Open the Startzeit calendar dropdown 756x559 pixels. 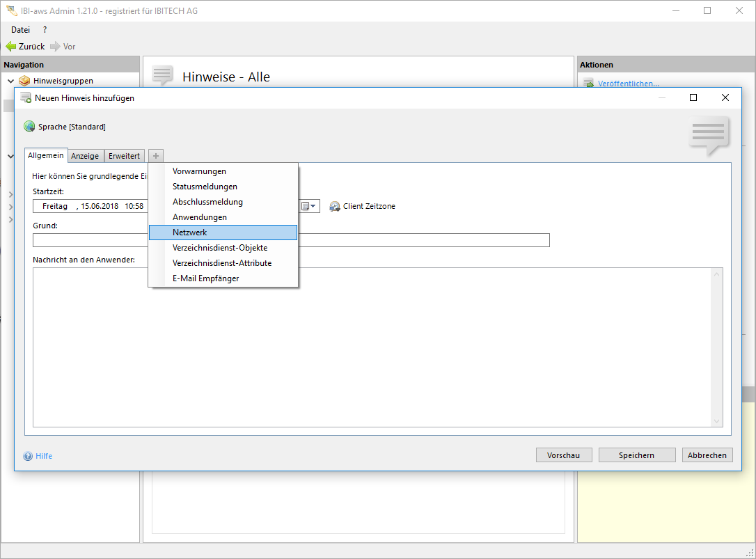(x=309, y=207)
